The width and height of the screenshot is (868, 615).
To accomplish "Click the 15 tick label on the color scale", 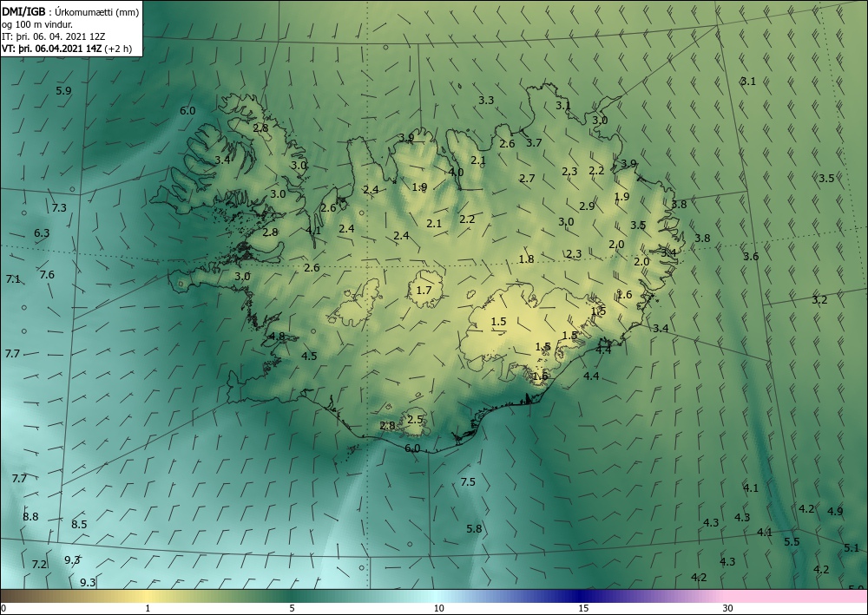I will pos(583,609).
